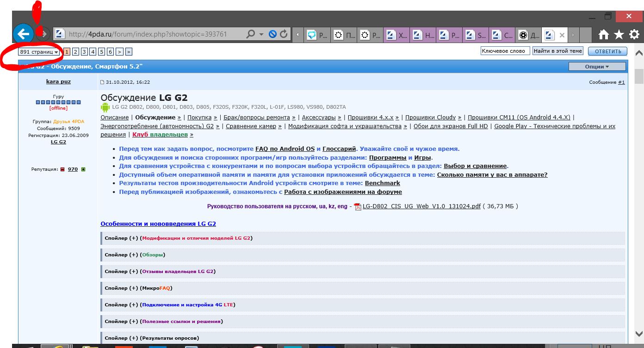Go to forum page 2
Image resolution: width=644 pixels, height=348 pixels.
click(75, 52)
